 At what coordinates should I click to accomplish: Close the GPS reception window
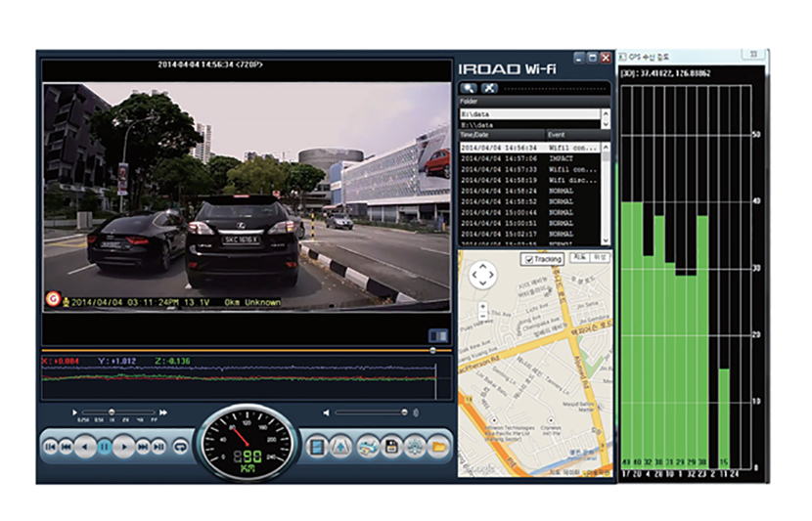[753, 55]
